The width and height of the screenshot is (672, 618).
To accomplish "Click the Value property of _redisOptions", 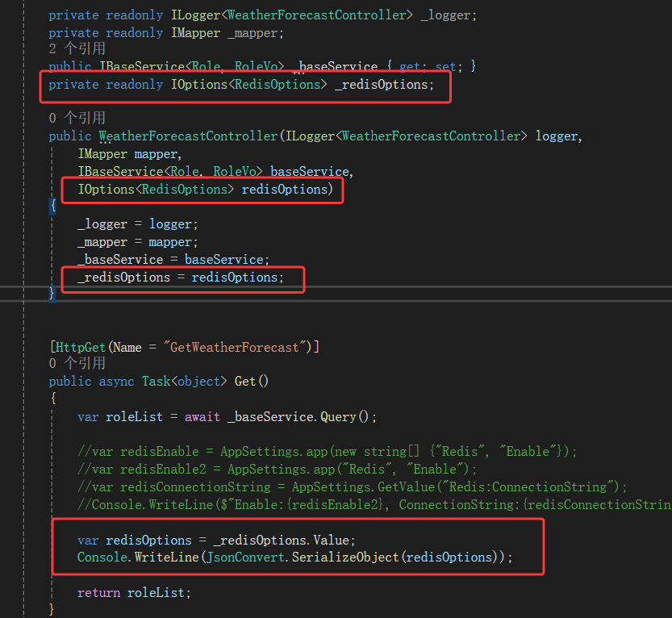I will click(332, 541).
